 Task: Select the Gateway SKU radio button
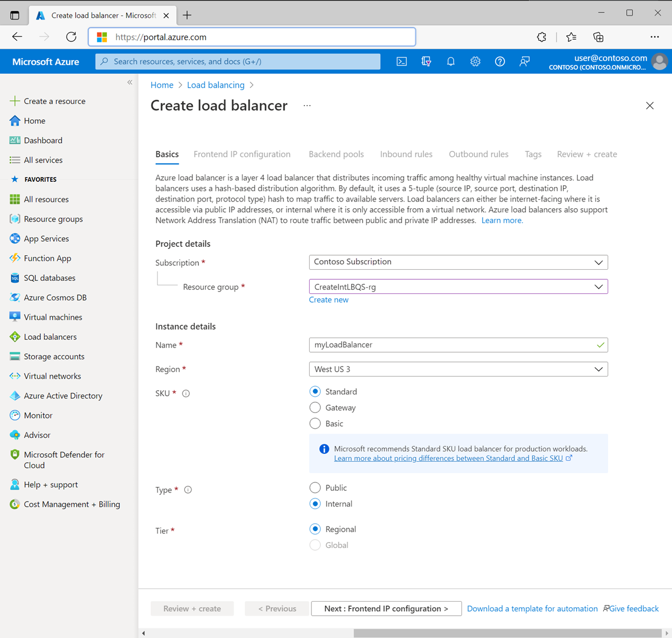click(x=315, y=407)
